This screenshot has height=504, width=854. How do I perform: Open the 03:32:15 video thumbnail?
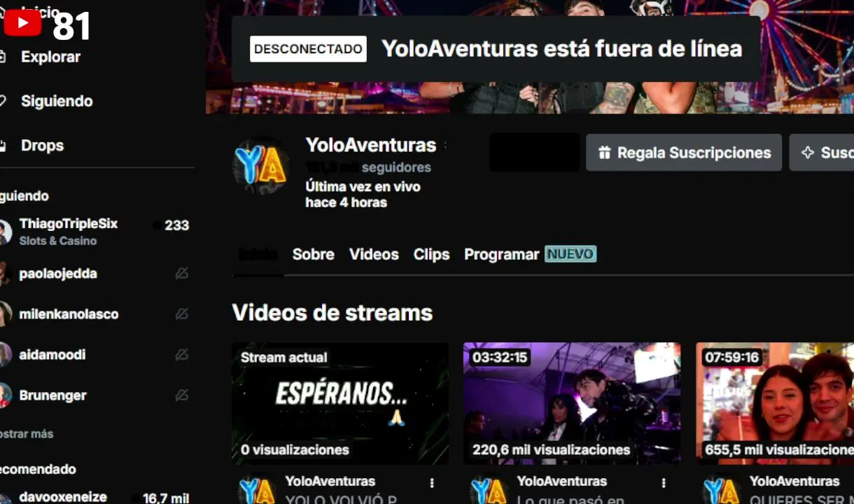[x=572, y=403]
